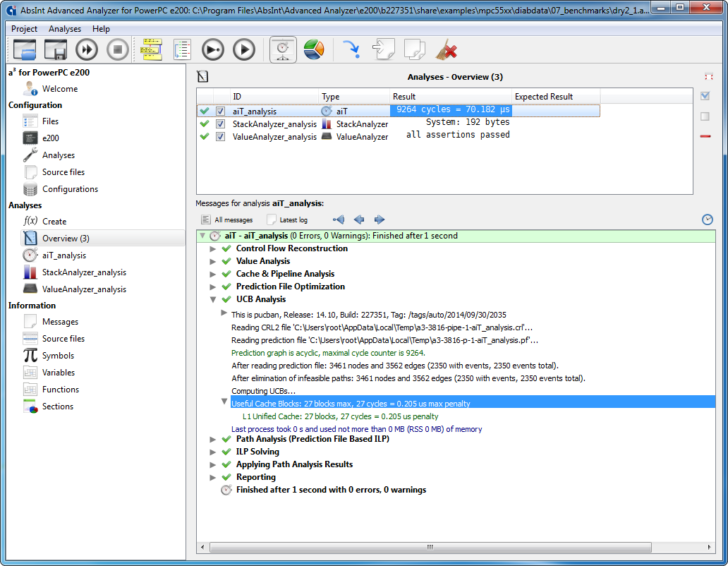Viewport: 728px width, 566px height.
Task: Click the copy documents toolbar icon
Action: [x=415, y=49]
